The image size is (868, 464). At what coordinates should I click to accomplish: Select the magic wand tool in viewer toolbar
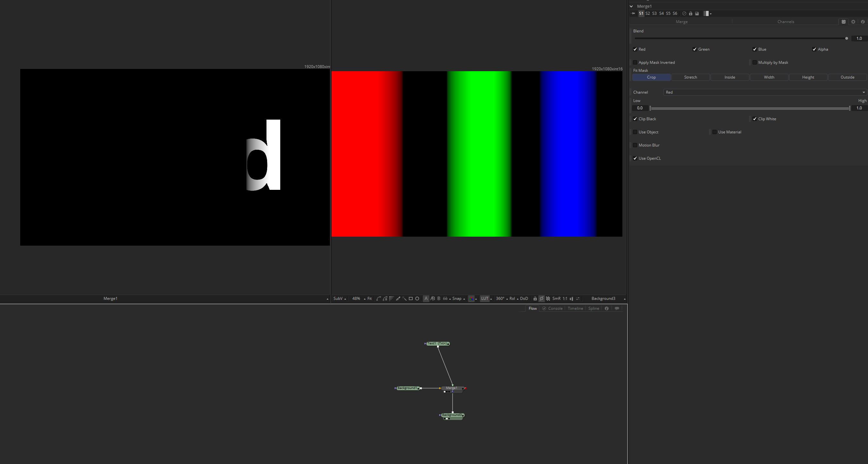[x=404, y=299]
